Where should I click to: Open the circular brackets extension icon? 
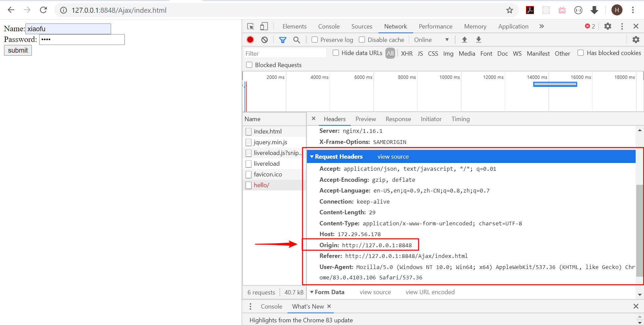click(578, 10)
